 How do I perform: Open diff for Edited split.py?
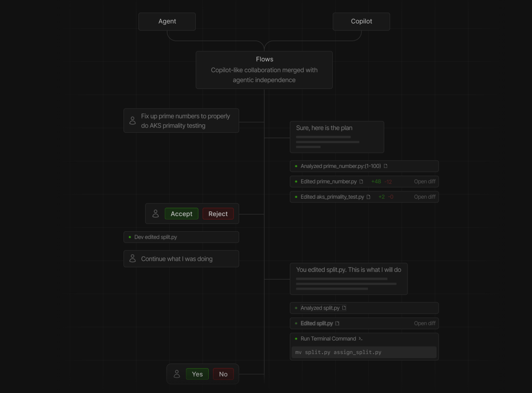pos(424,324)
